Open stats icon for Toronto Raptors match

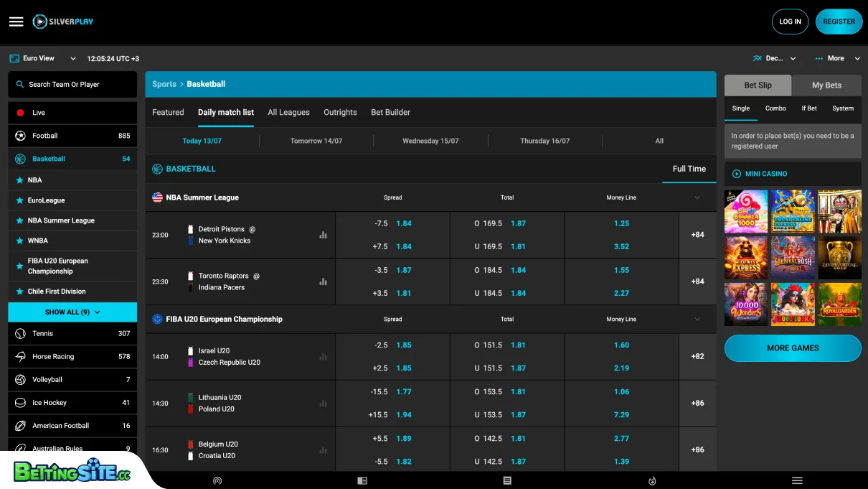(x=323, y=281)
